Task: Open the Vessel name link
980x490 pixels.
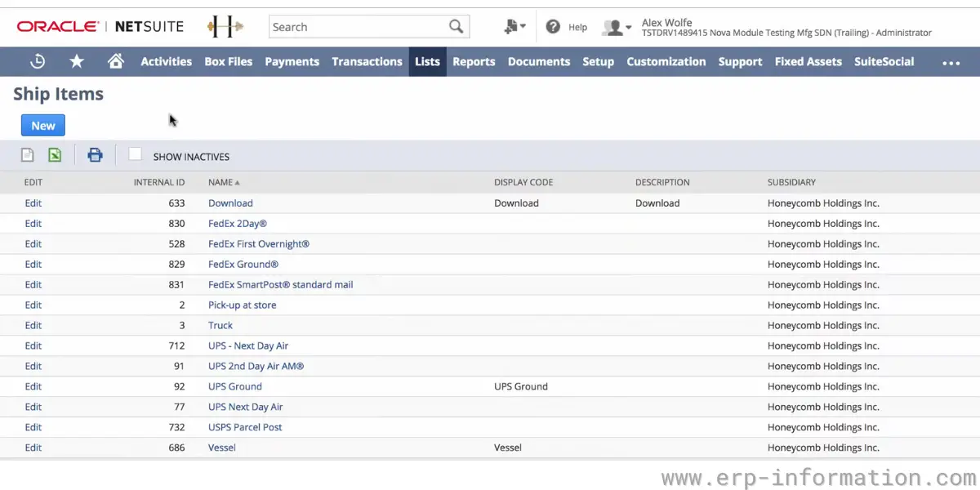Action: (x=222, y=448)
